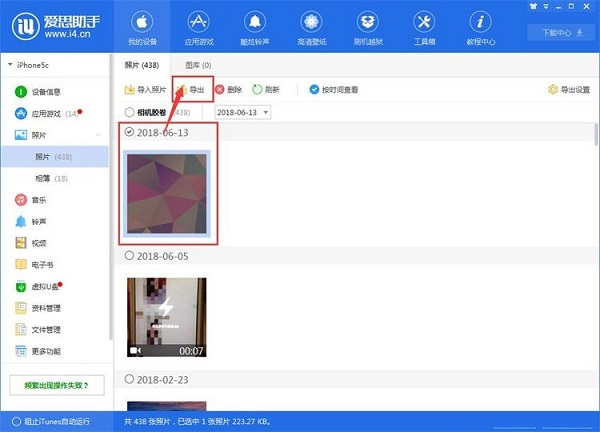The image size is (600, 432).
Task: Click the skin shirt icon in title bar
Action: coord(533,6)
